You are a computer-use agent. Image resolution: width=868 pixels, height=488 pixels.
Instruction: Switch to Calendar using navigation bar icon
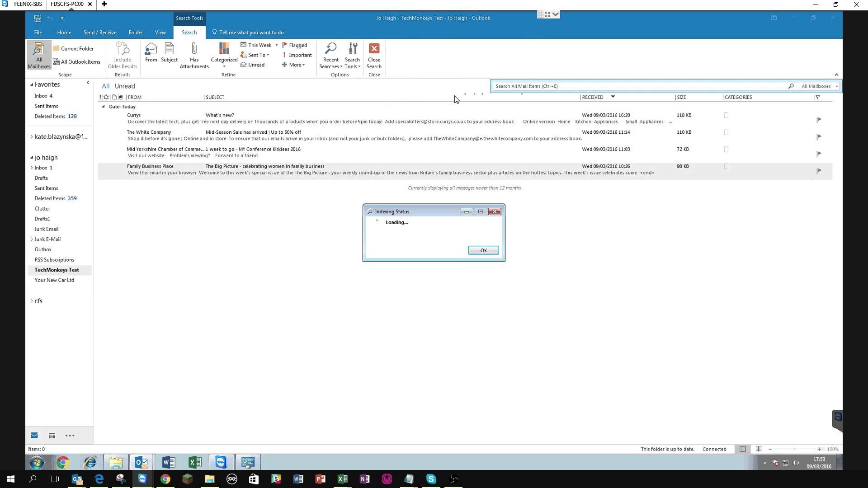pyautogui.click(x=52, y=435)
